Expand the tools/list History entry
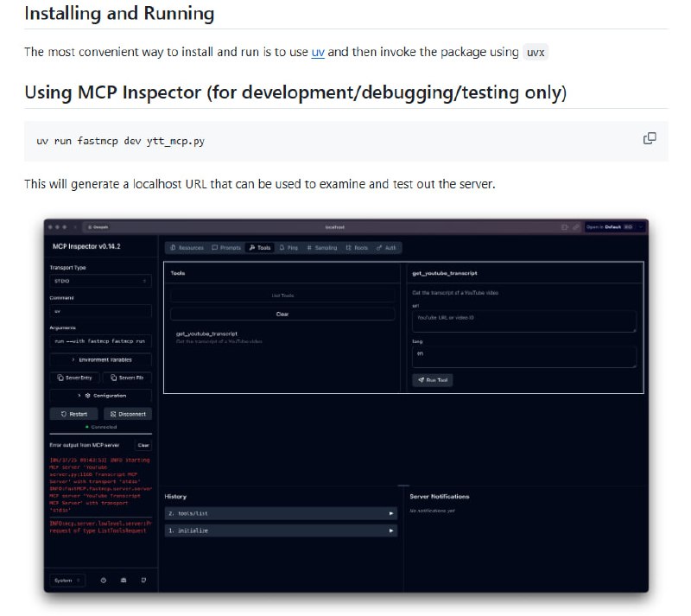Viewport: 691px width, 616px height. tap(391, 512)
